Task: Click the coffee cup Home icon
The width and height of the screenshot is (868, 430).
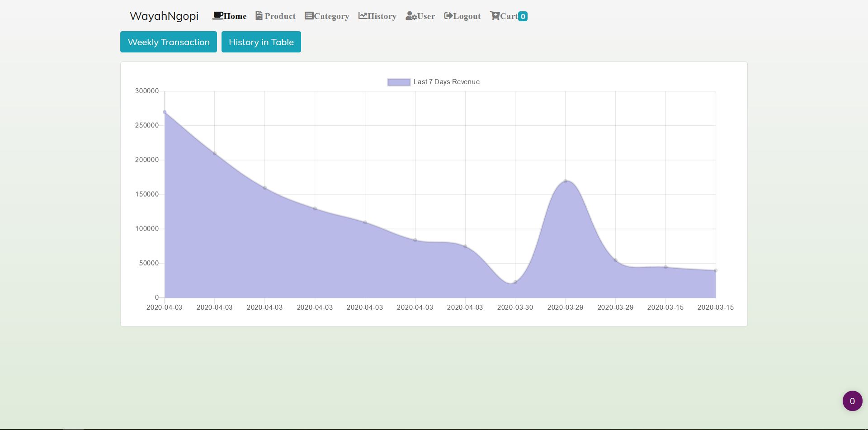Action: [218, 16]
